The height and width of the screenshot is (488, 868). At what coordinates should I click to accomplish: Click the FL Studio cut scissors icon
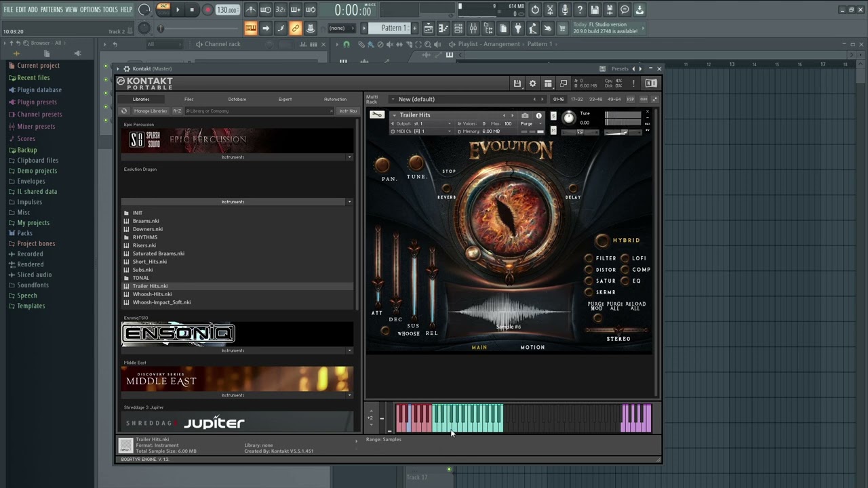pyautogui.click(x=550, y=9)
